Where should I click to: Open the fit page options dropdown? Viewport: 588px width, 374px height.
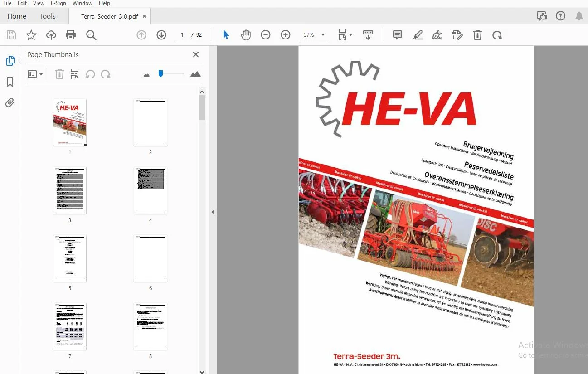coord(345,35)
